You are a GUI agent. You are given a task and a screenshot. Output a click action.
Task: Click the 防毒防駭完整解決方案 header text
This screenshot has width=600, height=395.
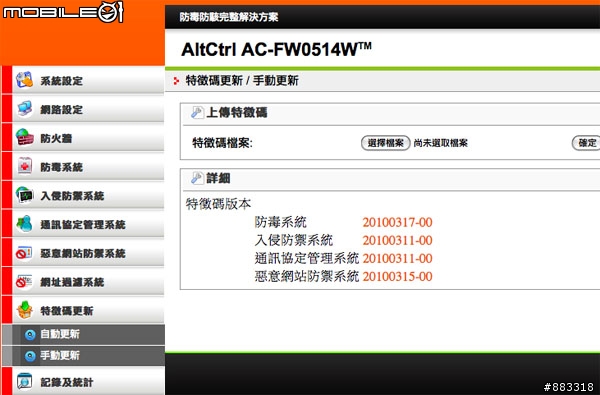tap(229, 17)
